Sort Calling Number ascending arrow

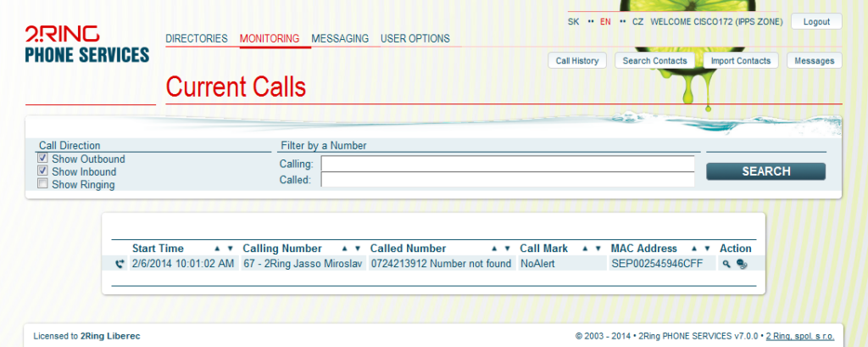click(344, 249)
